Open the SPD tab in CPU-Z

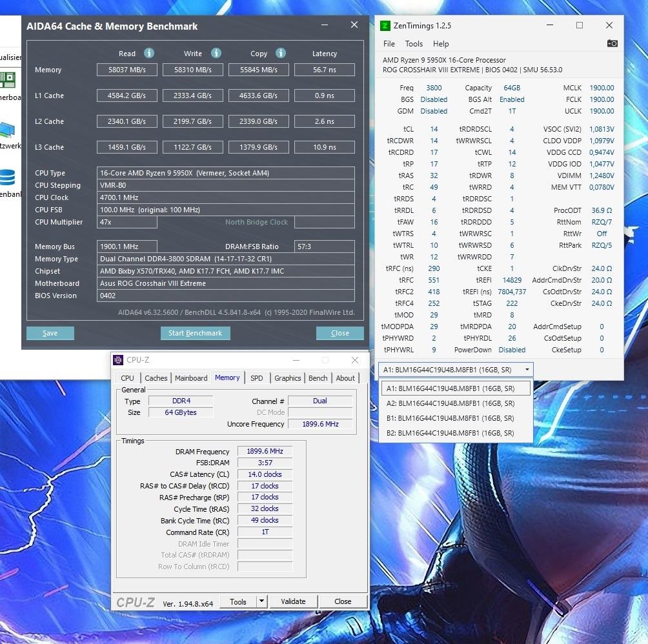point(257,378)
